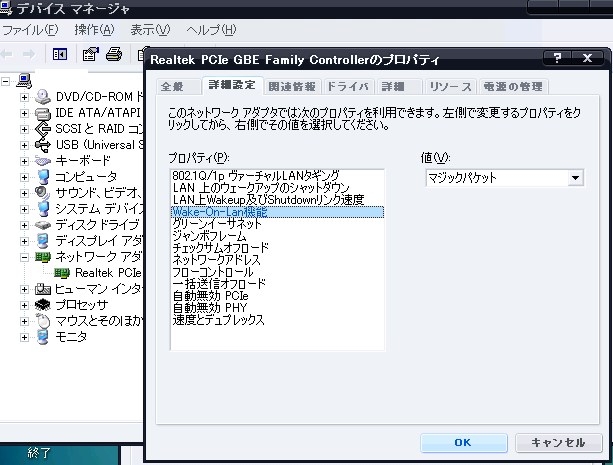
Task: Collapse the computer root tree node
Action: tap(5, 81)
